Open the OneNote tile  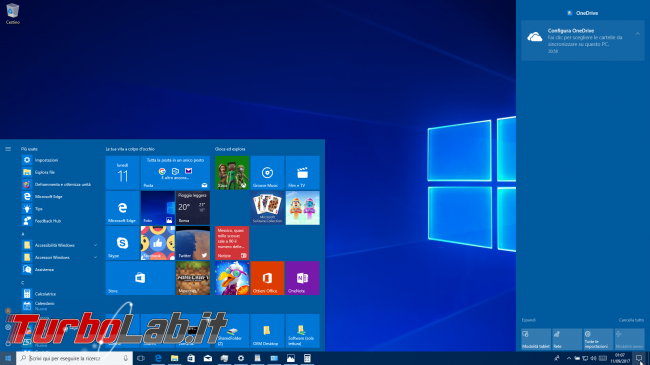[303, 278]
